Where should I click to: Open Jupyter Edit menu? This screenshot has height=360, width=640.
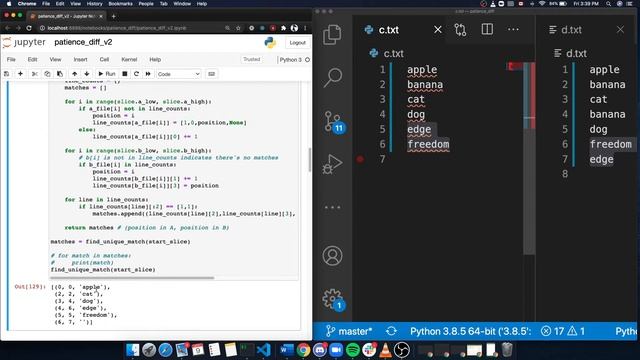click(x=33, y=60)
